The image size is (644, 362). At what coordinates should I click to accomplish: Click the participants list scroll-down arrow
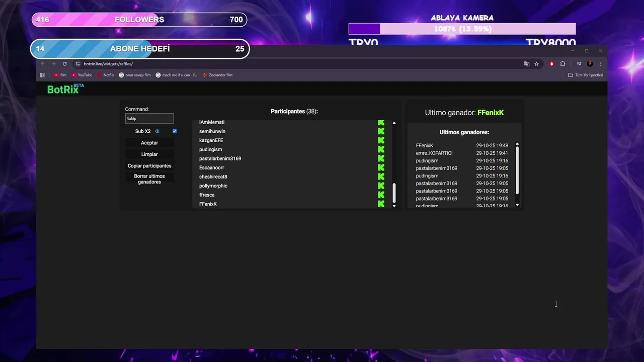click(x=394, y=206)
